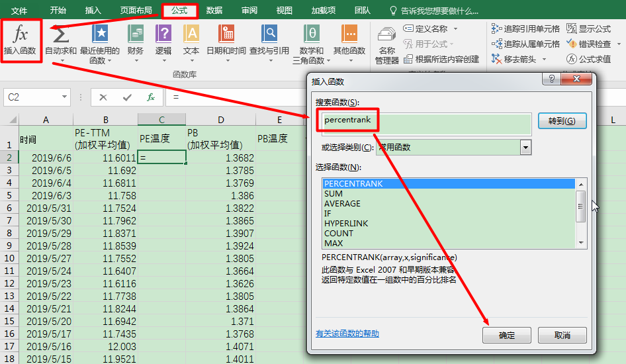This screenshot has height=364, width=626.
Task: Click Evaluate Formula (公式求值)
Action: point(588,59)
